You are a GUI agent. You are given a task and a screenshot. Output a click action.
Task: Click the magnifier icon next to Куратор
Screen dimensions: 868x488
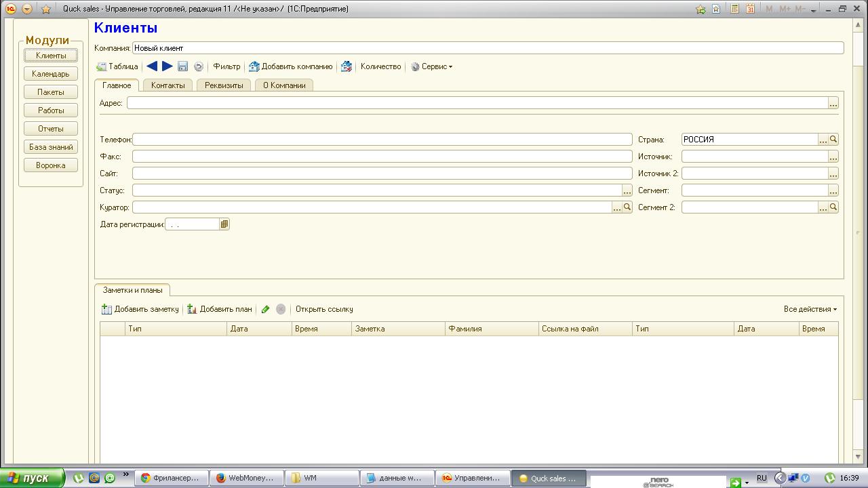pyautogui.click(x=627, y=207)
